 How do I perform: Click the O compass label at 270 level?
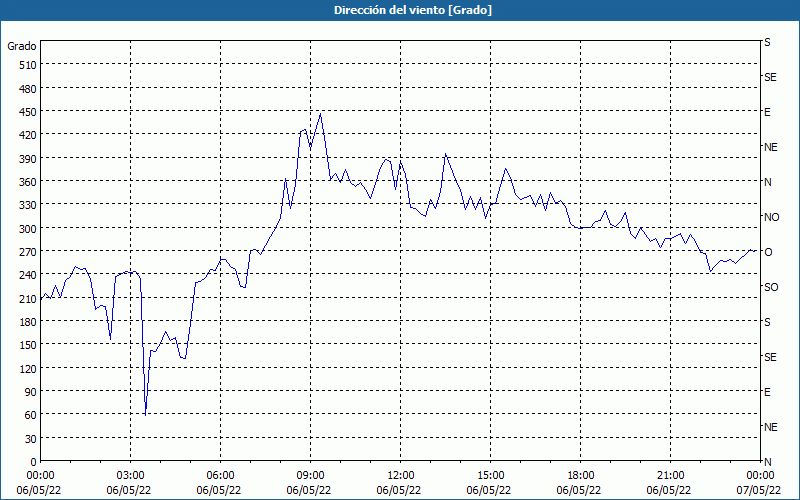click(768, 252)
